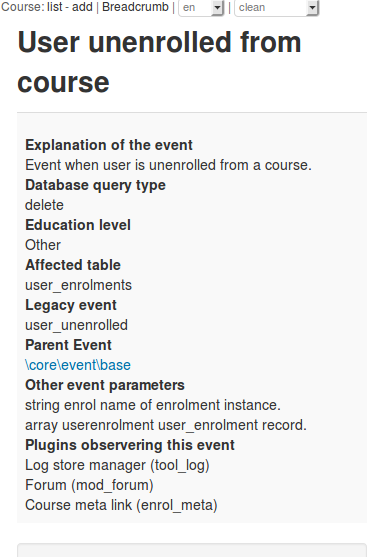Expand the en language dropdown
The image size is (386, 557).
click(x=201, y=7)
